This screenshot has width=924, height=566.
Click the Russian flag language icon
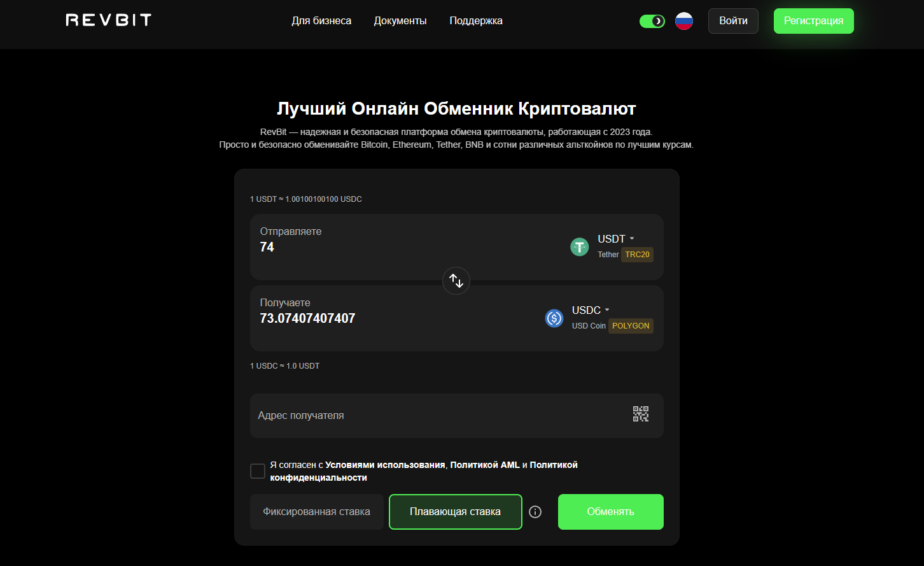[x=684, y=21]
